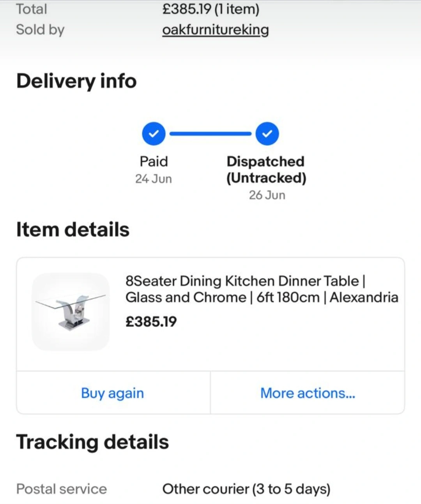Click the 24 Jun paid date
421x504 pixels.
(154, 179)
